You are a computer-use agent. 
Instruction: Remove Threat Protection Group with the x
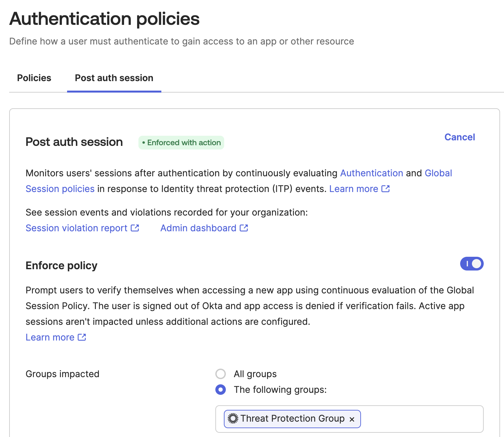pos(352,419)
